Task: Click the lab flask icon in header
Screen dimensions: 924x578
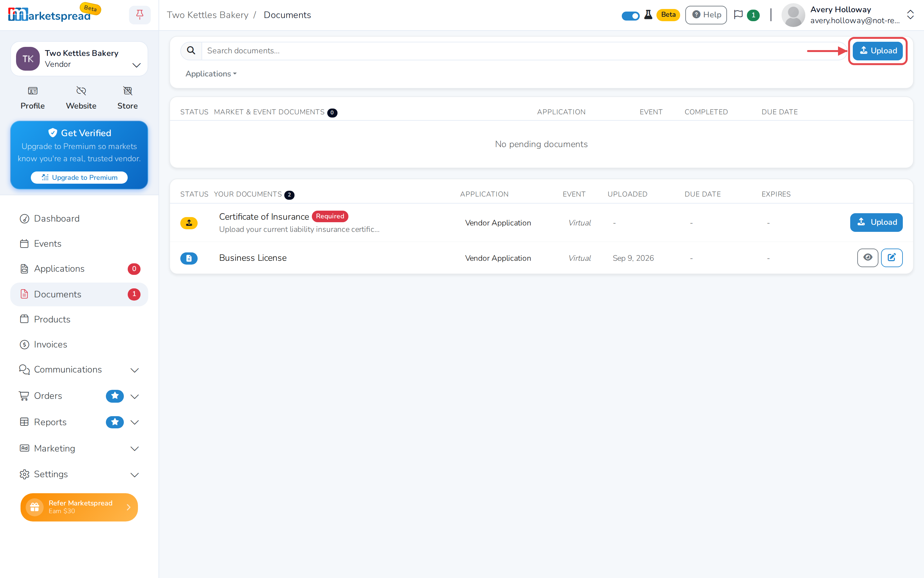Action: (648, 15)
